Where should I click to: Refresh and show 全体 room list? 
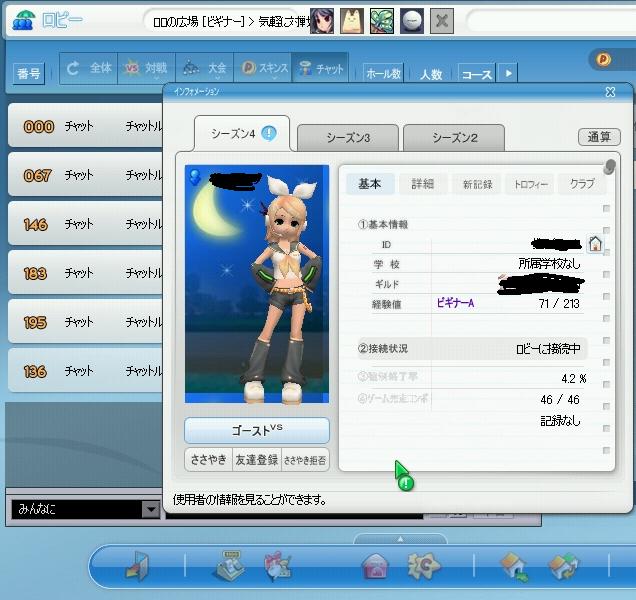89,68
